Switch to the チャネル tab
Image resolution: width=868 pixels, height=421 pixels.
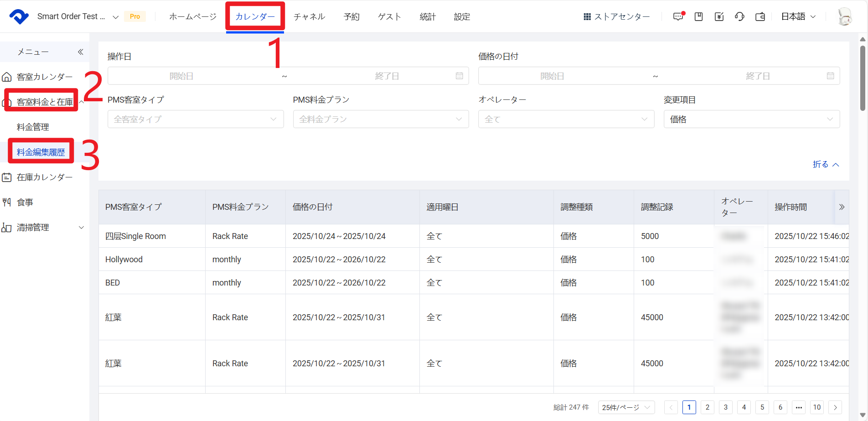click(x=309, y=16)
